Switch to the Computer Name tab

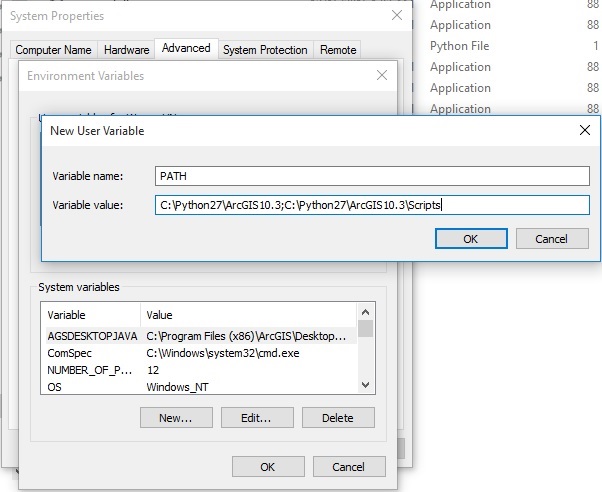[x=53, y=50]
